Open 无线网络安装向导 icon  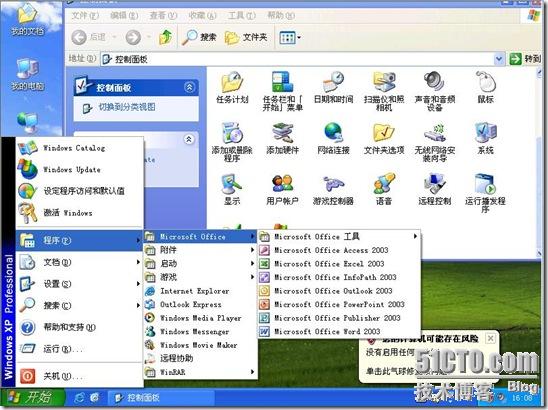coord(434,142)
